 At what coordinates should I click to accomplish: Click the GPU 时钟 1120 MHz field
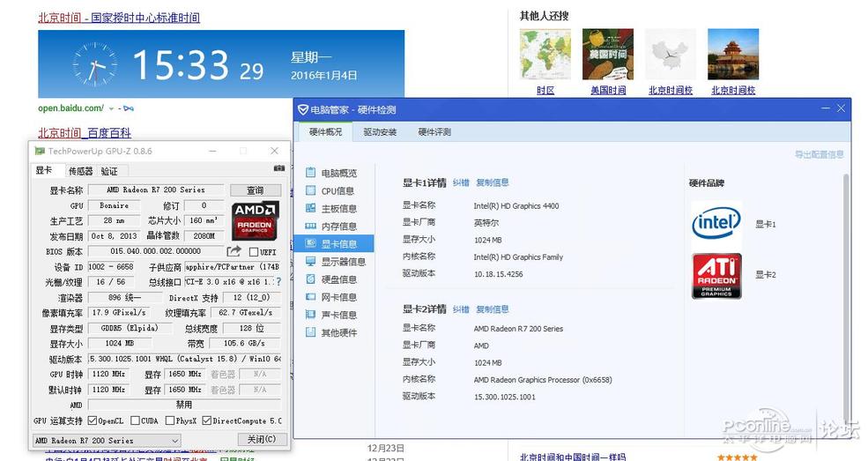pos(108,374)
